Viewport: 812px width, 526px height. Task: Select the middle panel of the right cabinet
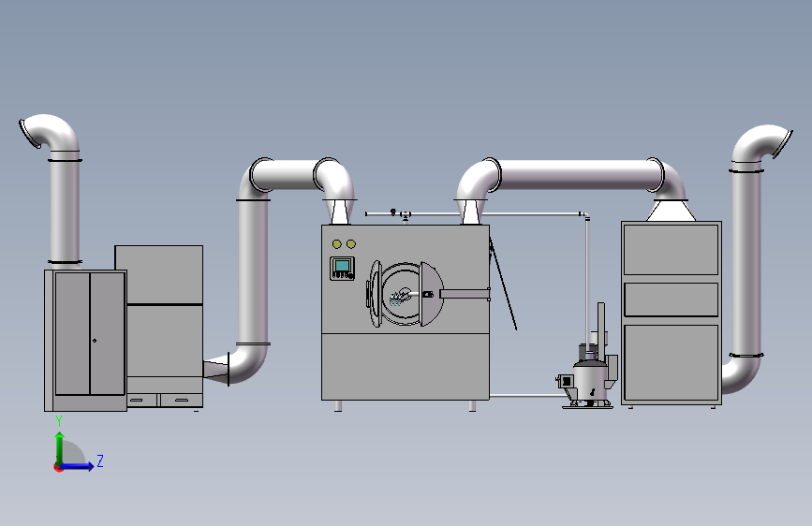tap(672, 300)
